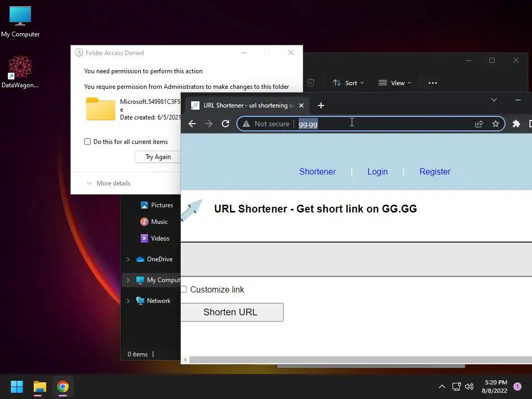
Task: Open the DataWagon desktop shortcut
Action: tap(20, 72)
